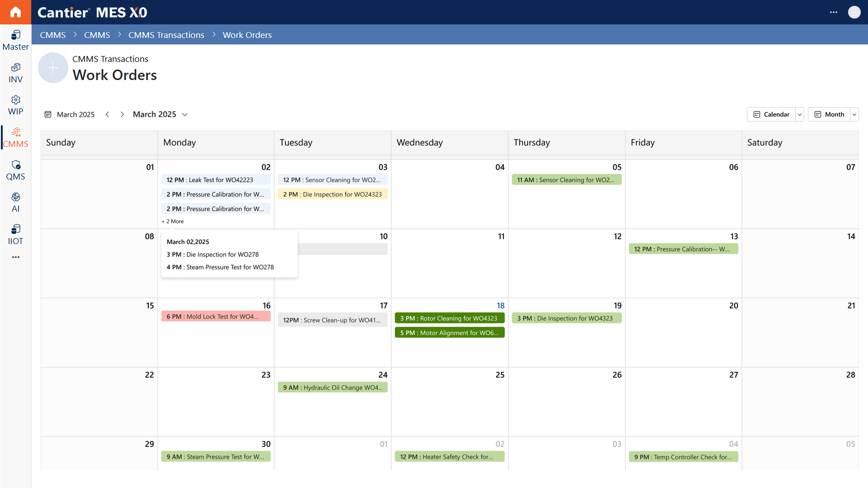The image size is (868, 488).
Task: Open Screw Clean-up event on 17
Action: [x=332, y=320]
